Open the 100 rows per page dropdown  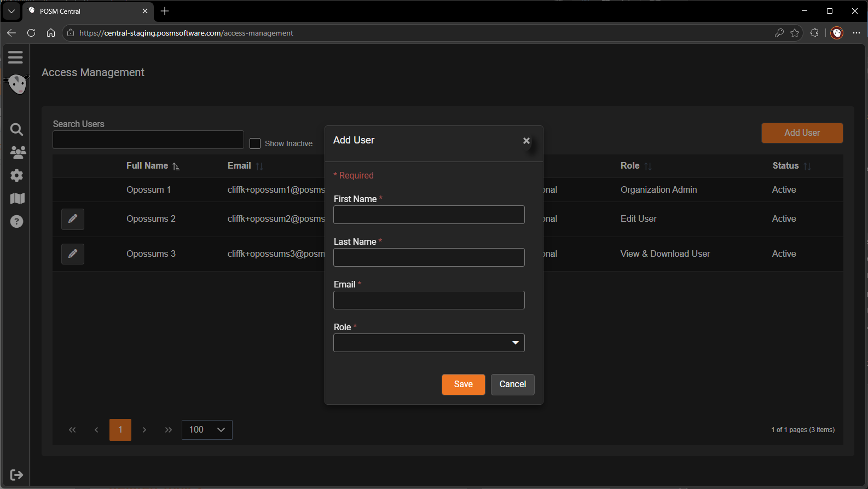207,430
